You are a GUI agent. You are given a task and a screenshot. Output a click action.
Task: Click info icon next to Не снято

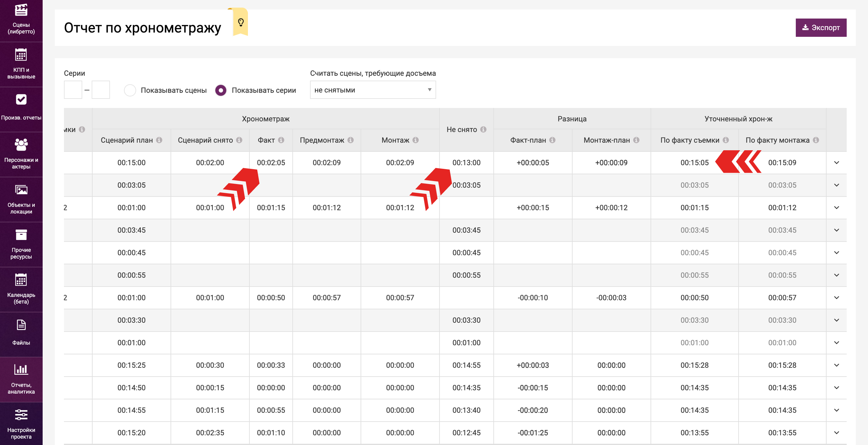(483, 129)
